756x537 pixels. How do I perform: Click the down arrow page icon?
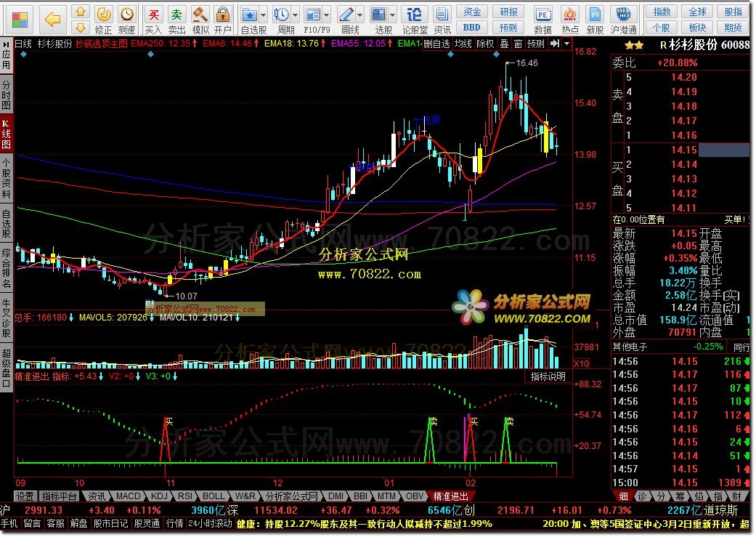click(81, 28)
